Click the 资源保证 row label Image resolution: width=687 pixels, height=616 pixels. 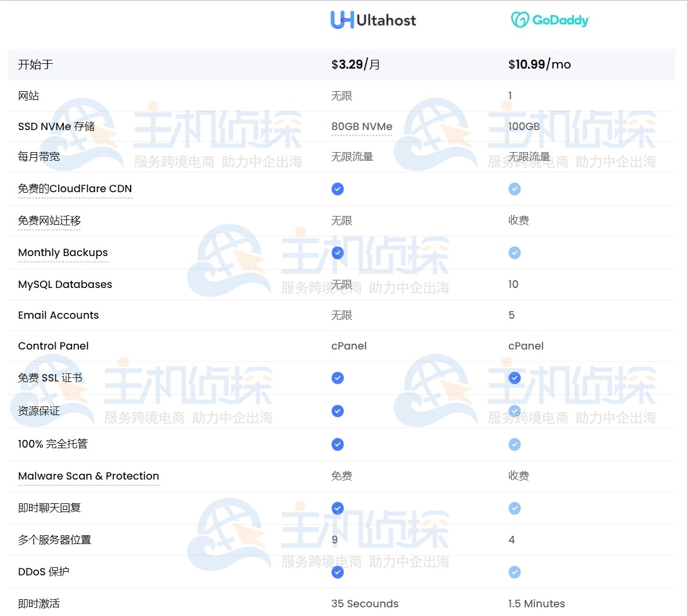pos(39,411)
